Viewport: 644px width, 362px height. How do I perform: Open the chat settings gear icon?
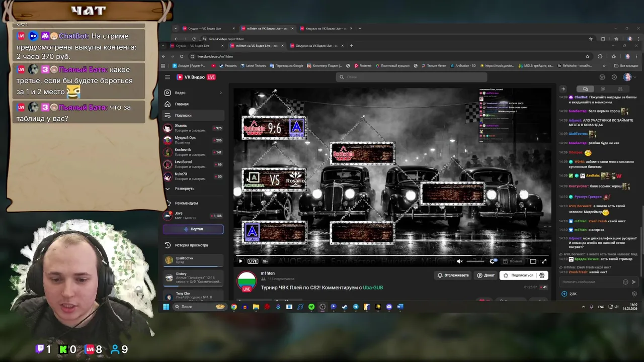click(x=634, y=294)
